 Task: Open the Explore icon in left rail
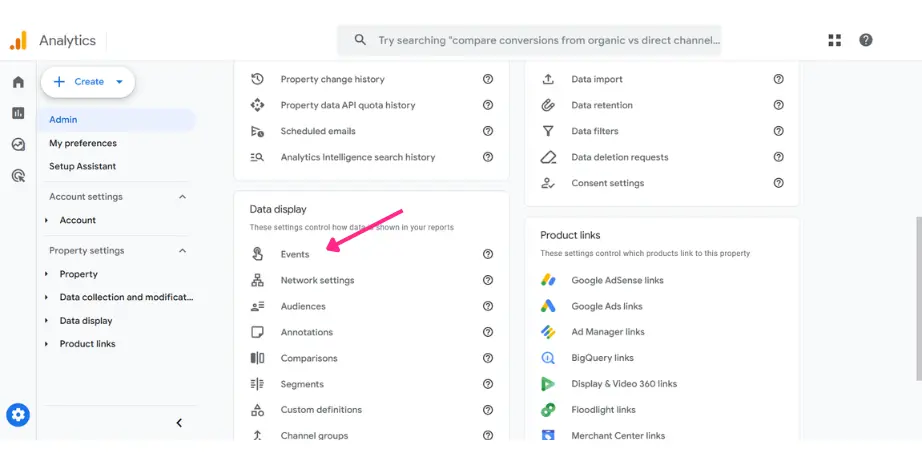tap(18, 144)
